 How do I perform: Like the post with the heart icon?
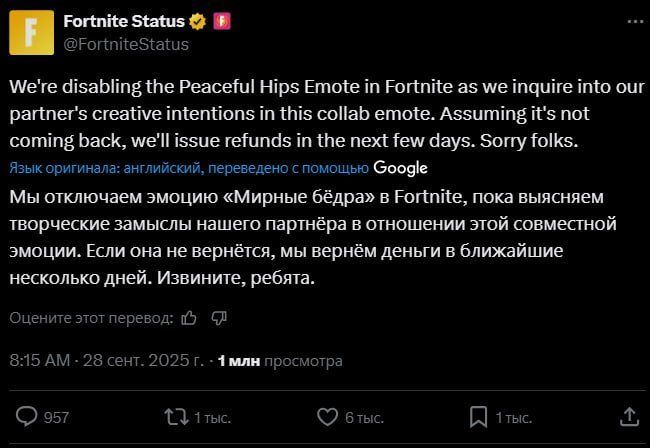point(327,416)
